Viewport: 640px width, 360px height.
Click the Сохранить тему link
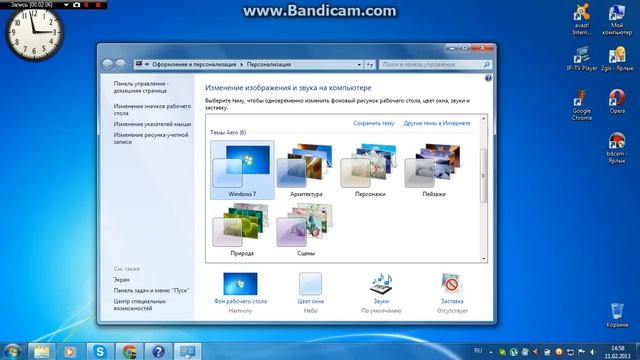[x=373, y=123]
